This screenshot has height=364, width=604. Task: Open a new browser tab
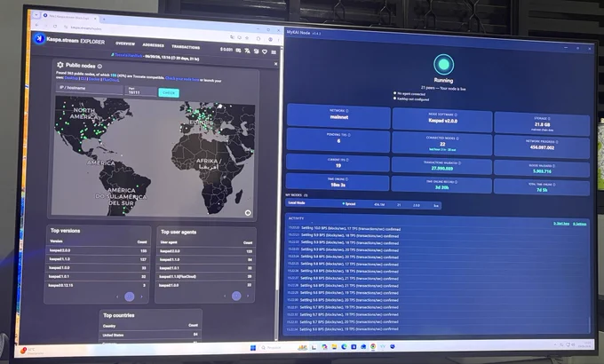[x=104, y=19]
